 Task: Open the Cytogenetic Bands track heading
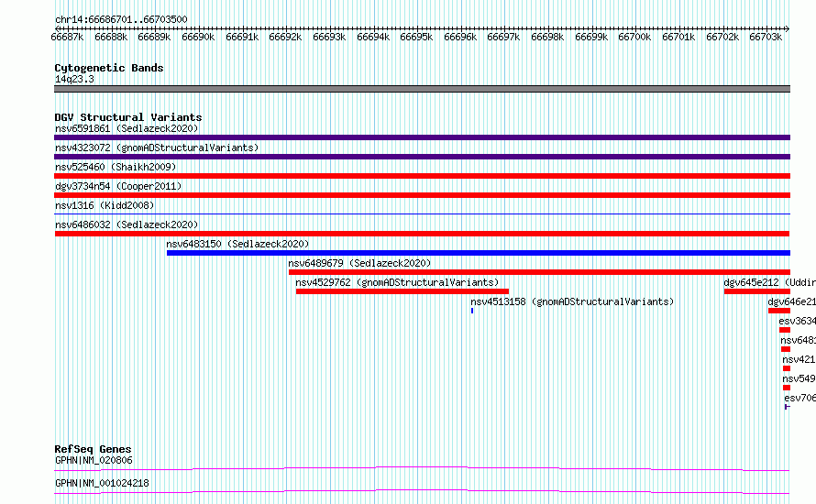109,68
